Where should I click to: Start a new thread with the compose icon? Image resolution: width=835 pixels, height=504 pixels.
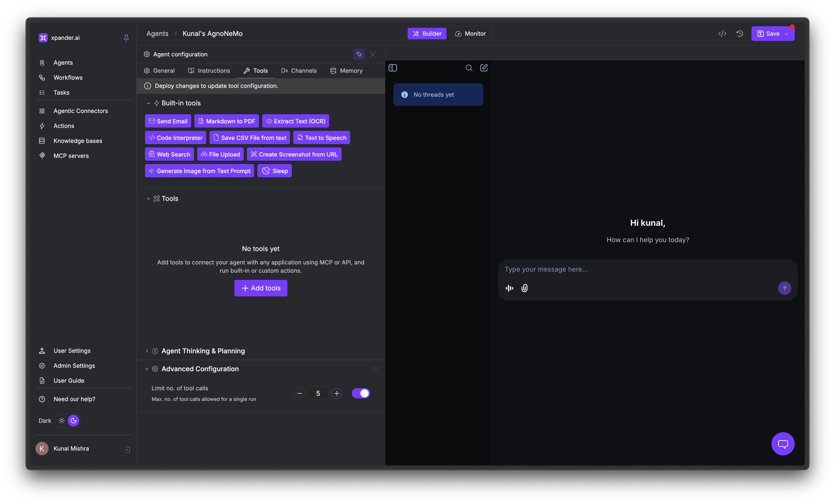pos(484,68)
